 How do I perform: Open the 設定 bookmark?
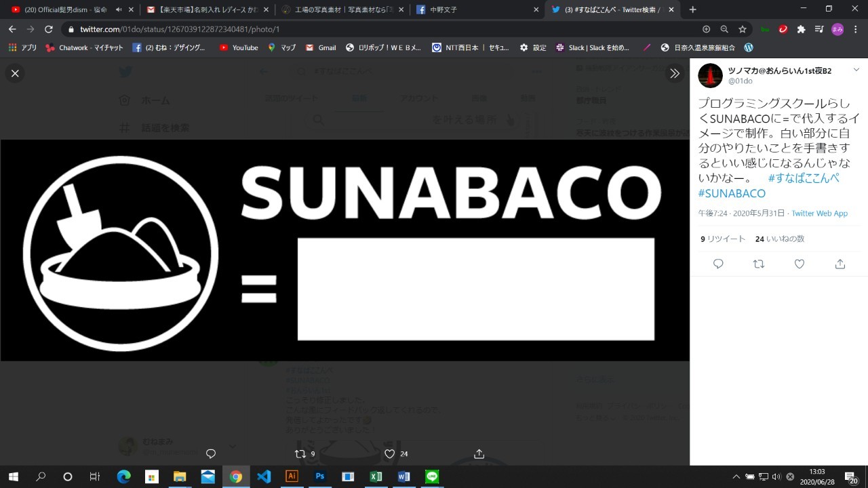[533, 47]
